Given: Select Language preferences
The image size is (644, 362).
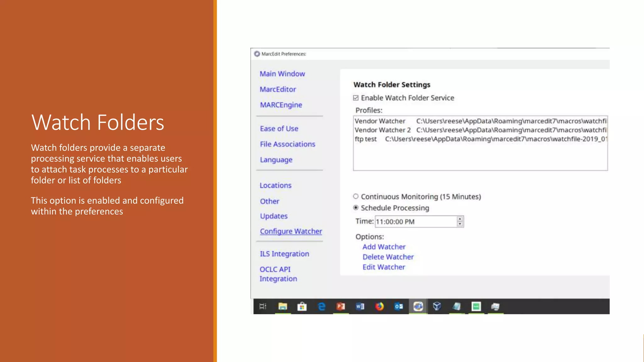Looking at the screenshot, I should coord(276,160).
